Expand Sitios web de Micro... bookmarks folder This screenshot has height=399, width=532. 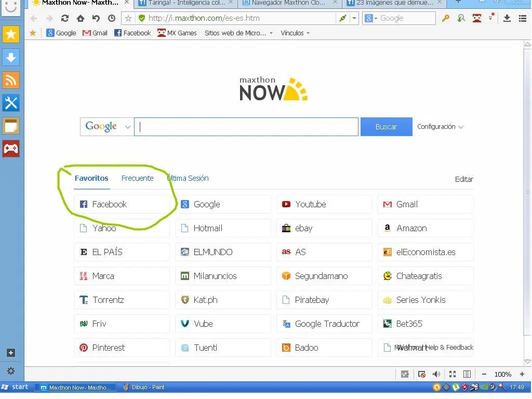point(238,33)
